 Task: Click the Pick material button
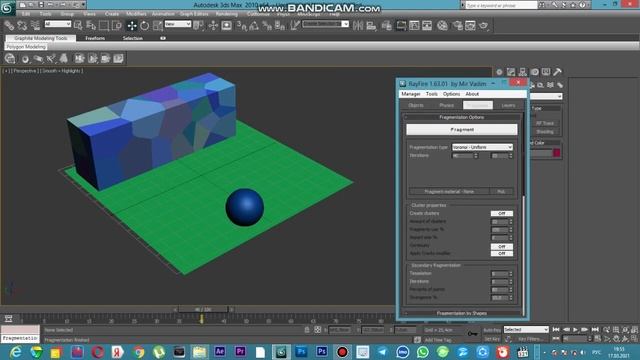pos(501,191)
